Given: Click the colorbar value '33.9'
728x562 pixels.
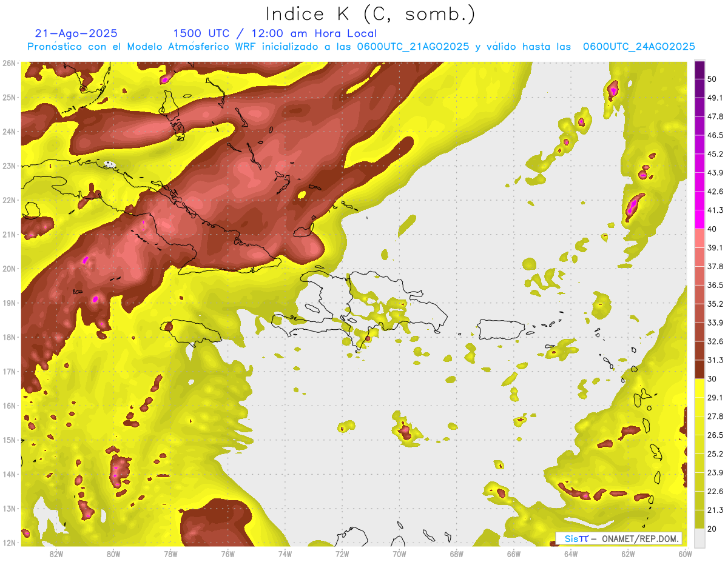Looking at the screenshot, I should pyautogui.click(x=715, y=323).
